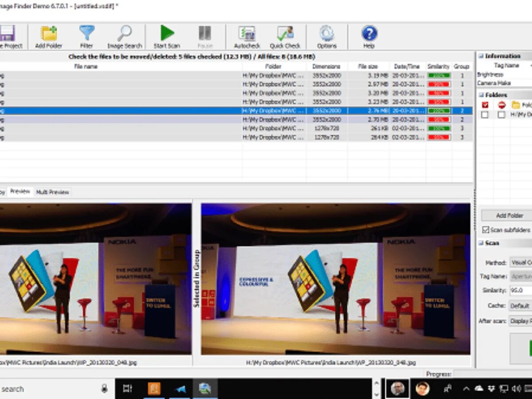Select the row with file size 261 KB

236,129
